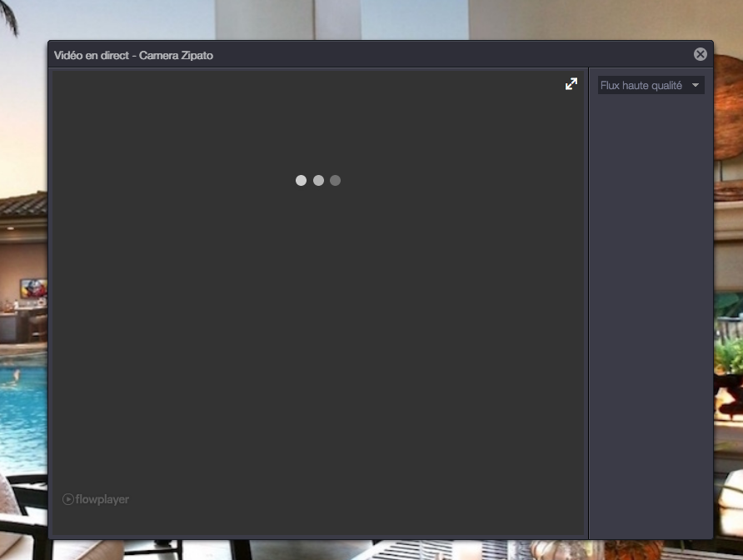Click the flowplayer play-circle icon

(x=68, y=499)
